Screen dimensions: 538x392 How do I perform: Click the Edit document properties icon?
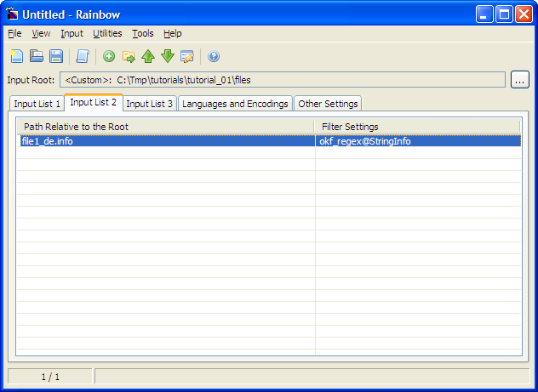(187, 56)
